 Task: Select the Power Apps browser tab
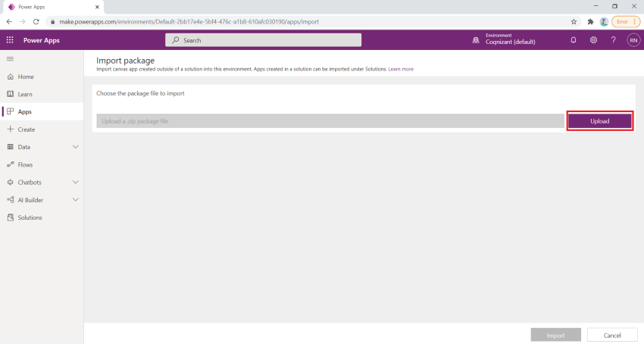(x=52, y=7)
